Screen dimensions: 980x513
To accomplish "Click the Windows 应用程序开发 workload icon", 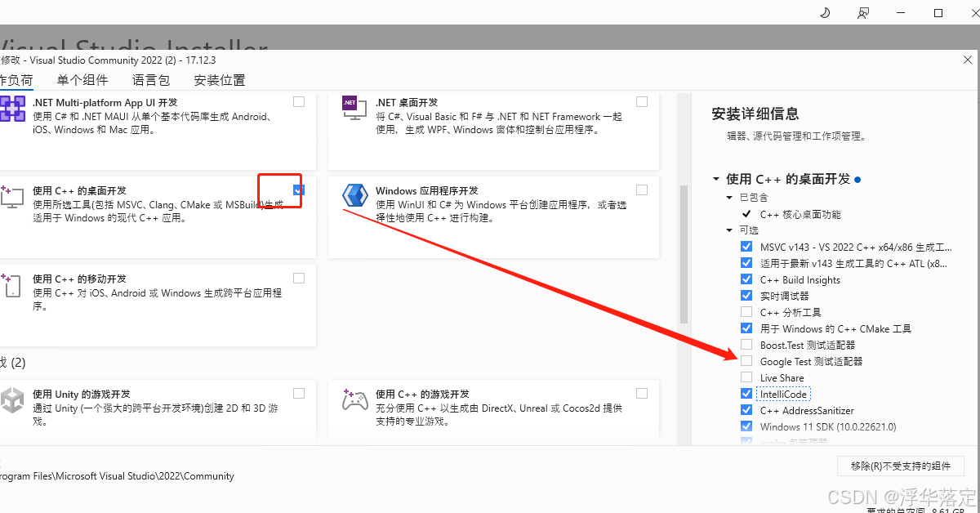I will pyautogui.click(x=355, y=196).
